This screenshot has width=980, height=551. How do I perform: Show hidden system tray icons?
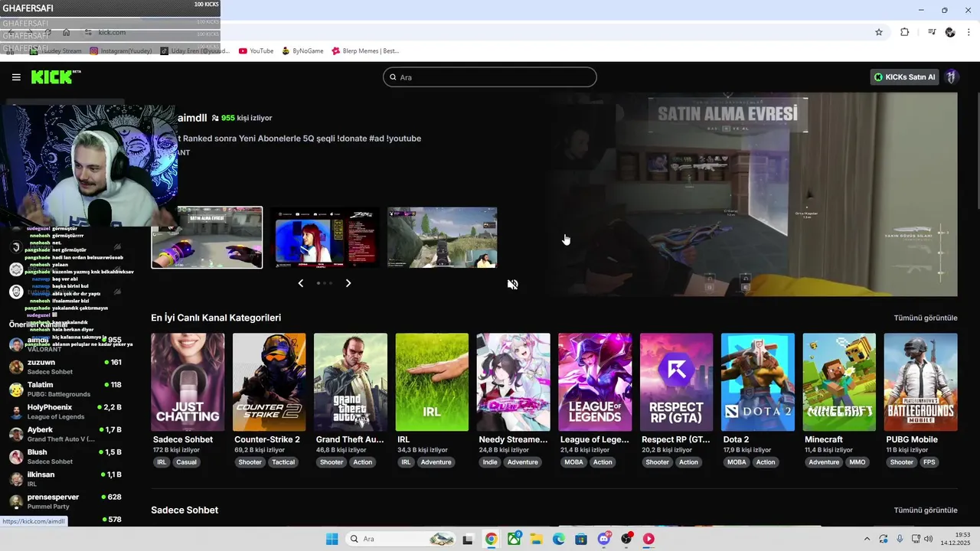click(x=867, y=539)
